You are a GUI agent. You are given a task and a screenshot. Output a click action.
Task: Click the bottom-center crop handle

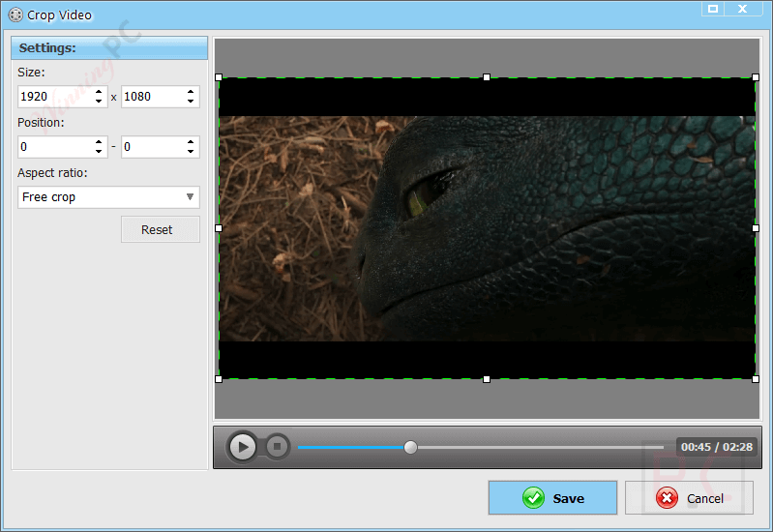pyautogui.click(x=487, y=379)
